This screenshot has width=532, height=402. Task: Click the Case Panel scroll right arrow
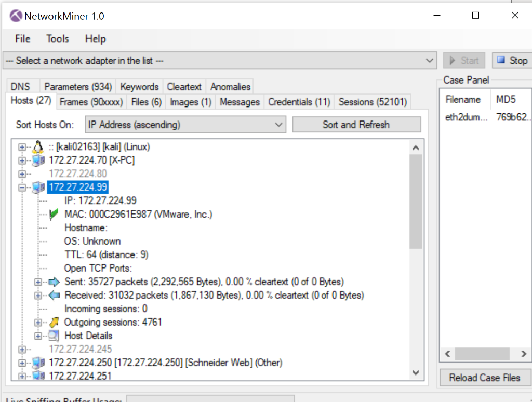[524, 354]
